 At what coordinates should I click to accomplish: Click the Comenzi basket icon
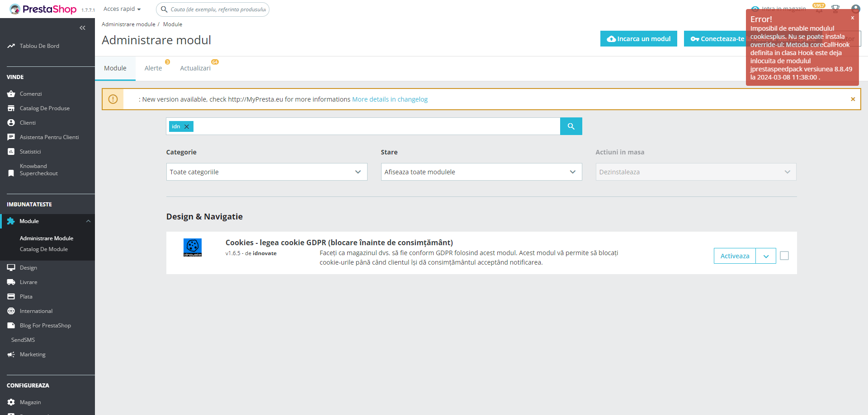click(11, 94)
